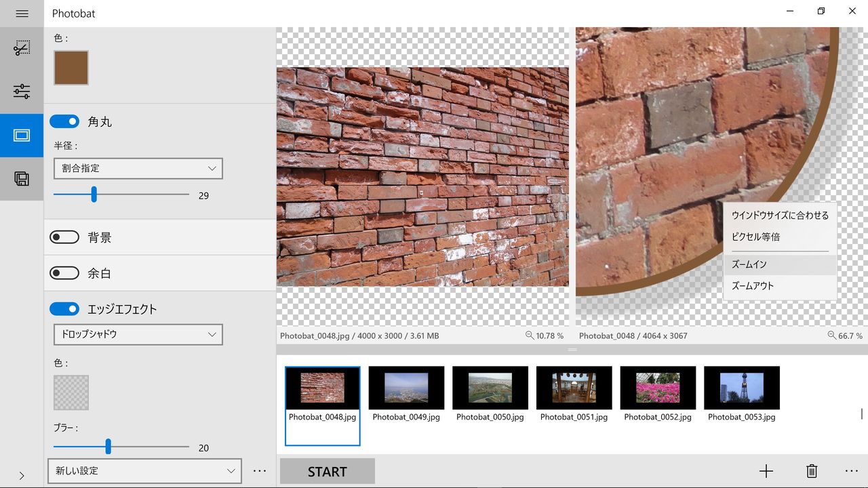Click the original brick wall preview image

click(x=422, y=176)
